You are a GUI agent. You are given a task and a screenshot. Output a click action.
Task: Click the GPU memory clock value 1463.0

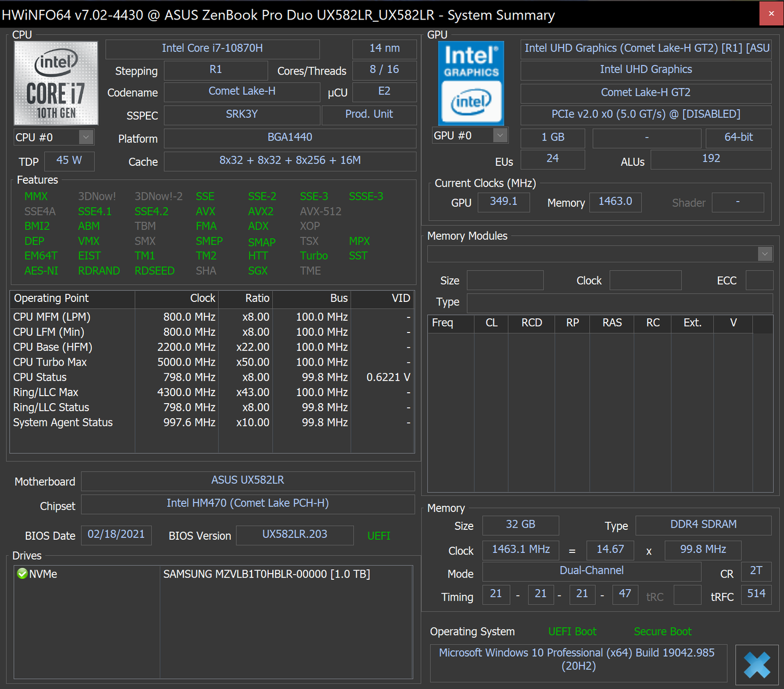click(x=615, y=202)
